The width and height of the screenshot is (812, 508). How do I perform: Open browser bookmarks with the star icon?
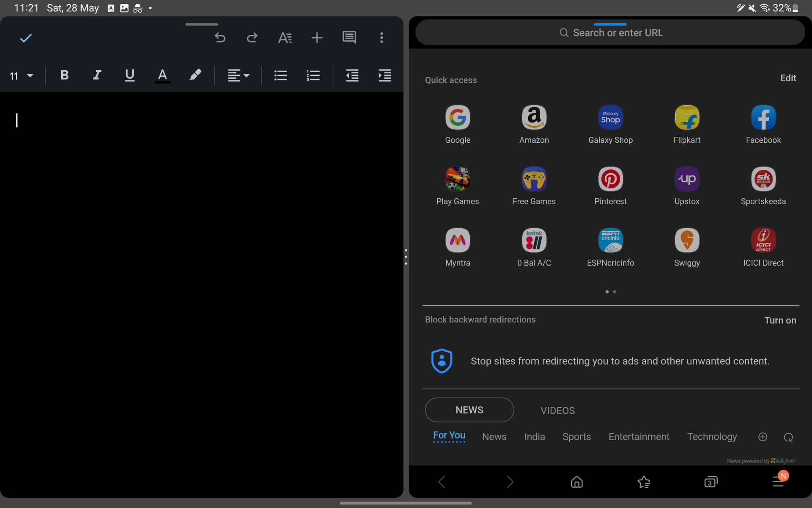[644, 481]
